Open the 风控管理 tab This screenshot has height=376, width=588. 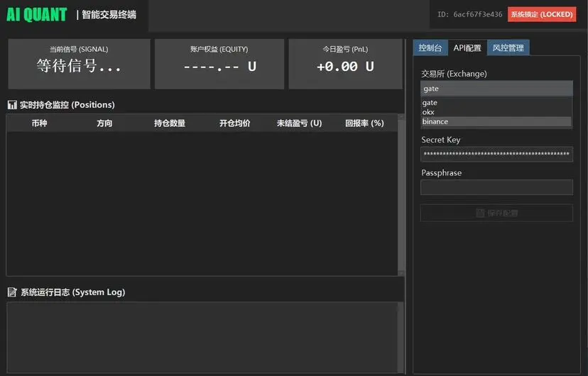pyautogui.click(x=508, y=48)
